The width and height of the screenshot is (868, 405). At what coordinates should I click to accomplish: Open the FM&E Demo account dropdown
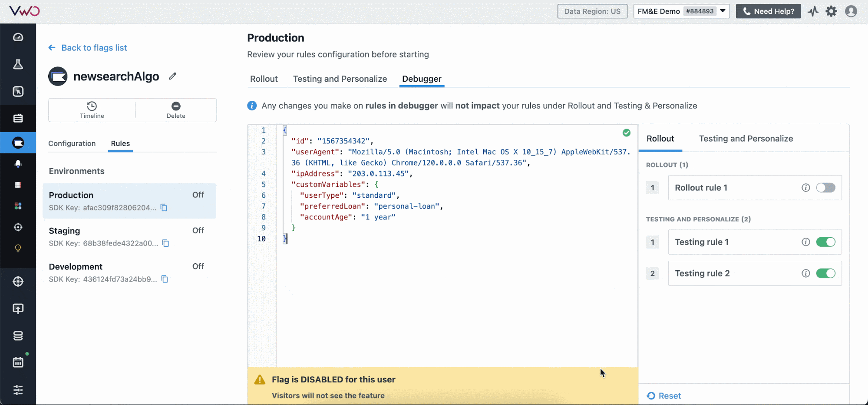pos(681,11)
